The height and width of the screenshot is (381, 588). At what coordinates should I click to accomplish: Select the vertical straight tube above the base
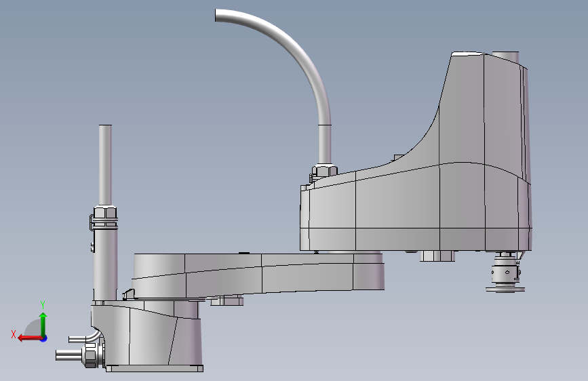coord(105,165)
